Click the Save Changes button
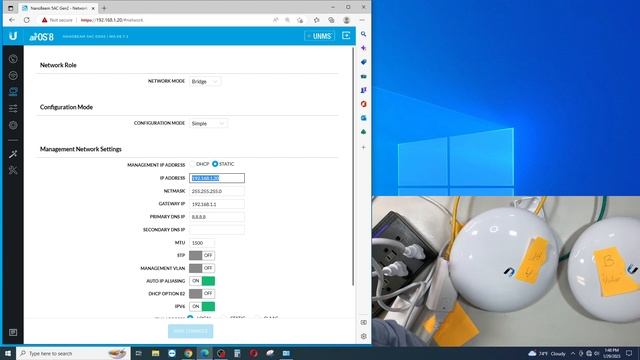The image size is (640, 360). coord(191,331)
